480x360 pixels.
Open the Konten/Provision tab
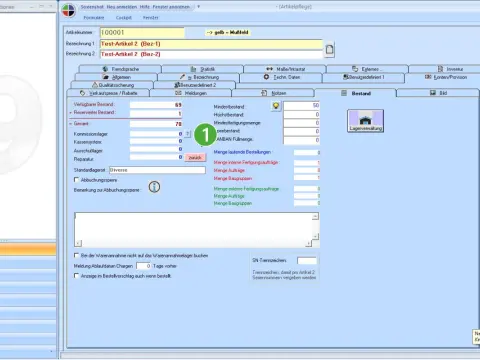tap(446, 77)
